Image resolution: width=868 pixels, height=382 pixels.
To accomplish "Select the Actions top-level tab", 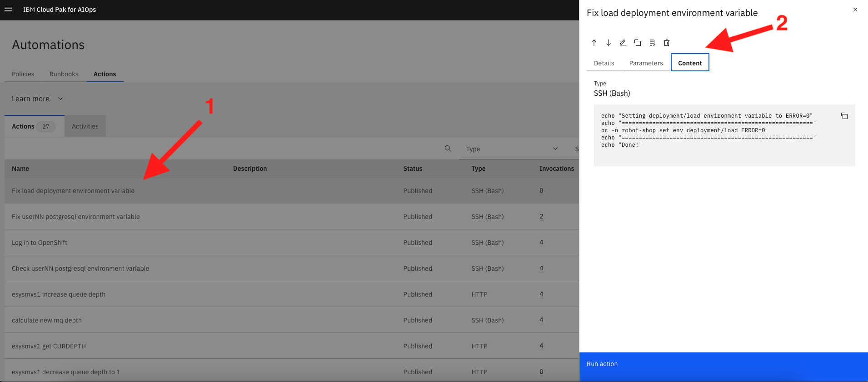I will (105, 74).
